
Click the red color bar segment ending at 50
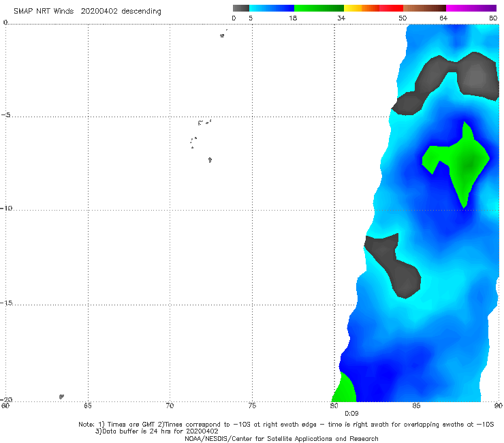pos(391,8)
